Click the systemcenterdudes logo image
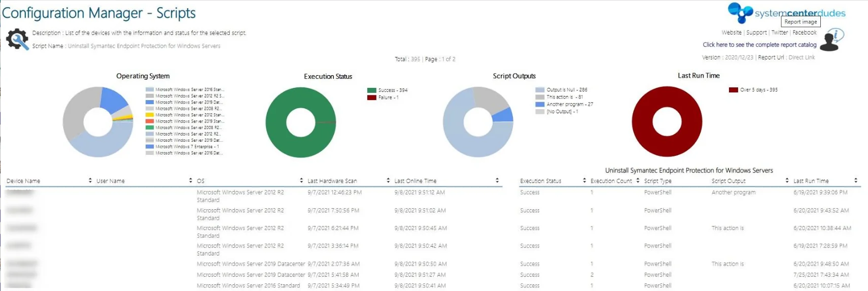The width and height of the screenshot is (868, 291). pyautogui.click(x=786, y=13)
